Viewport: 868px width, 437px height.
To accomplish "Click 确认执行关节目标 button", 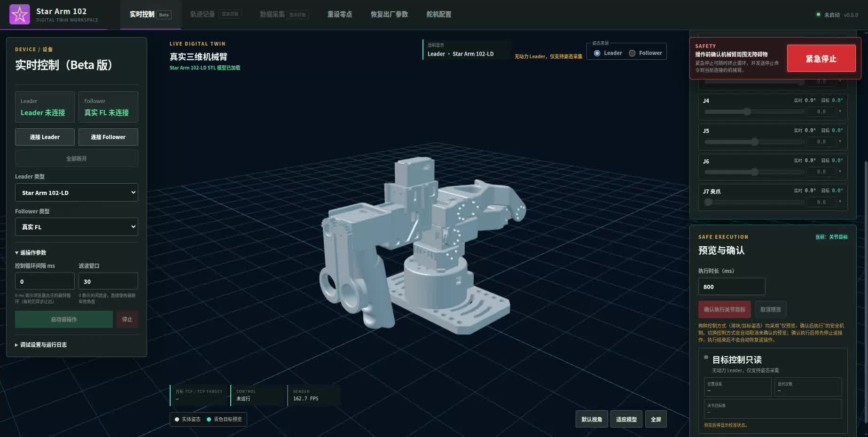I will pyautogui.click(x=725, y=310).
